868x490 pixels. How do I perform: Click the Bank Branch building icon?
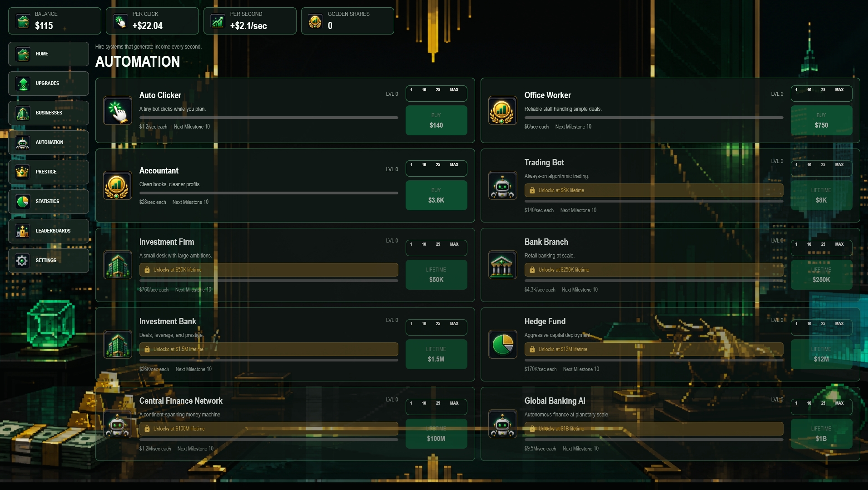pos(502,265)
